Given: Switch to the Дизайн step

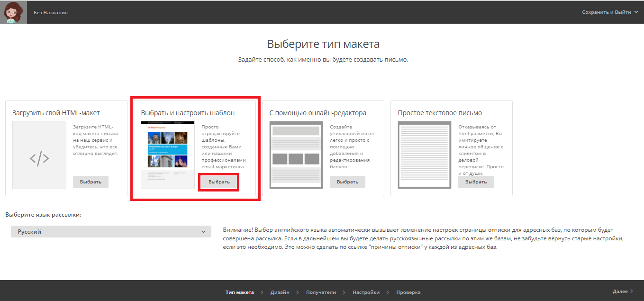Looking at the screenshot, I should [x=280, y=292].
